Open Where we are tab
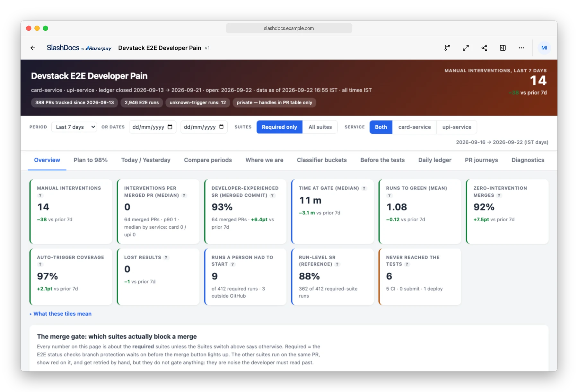Screen dimensions: 578x392 tap(264, 160)
